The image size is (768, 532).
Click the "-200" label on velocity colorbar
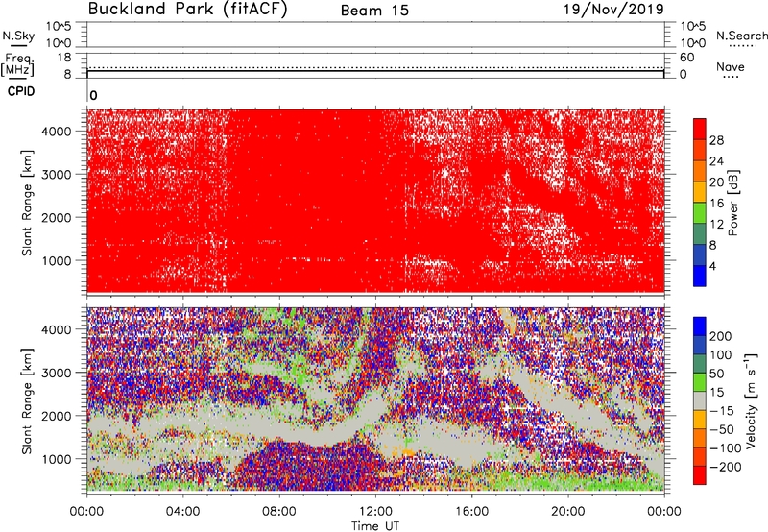(x=726, y=467)
